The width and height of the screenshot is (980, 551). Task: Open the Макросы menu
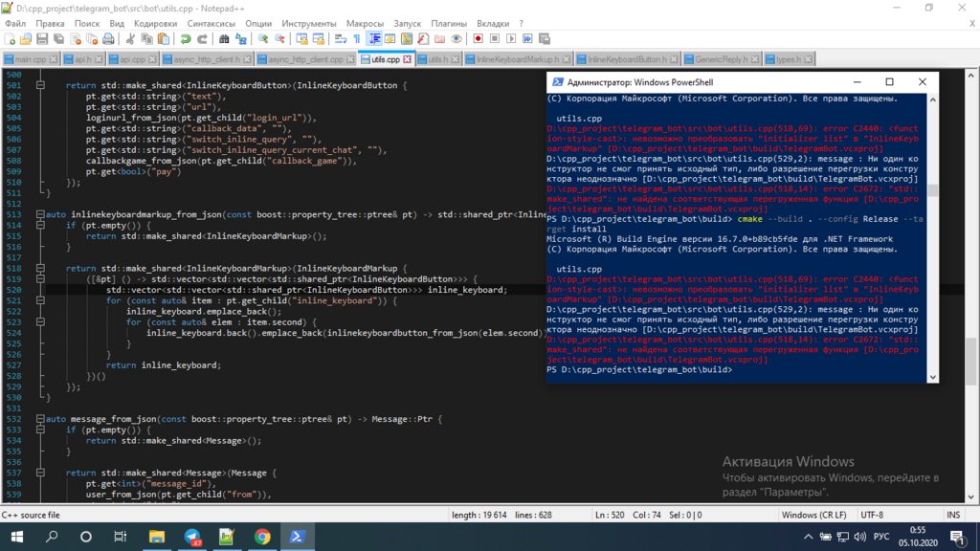pyautogui.click(x=365, y=23)
